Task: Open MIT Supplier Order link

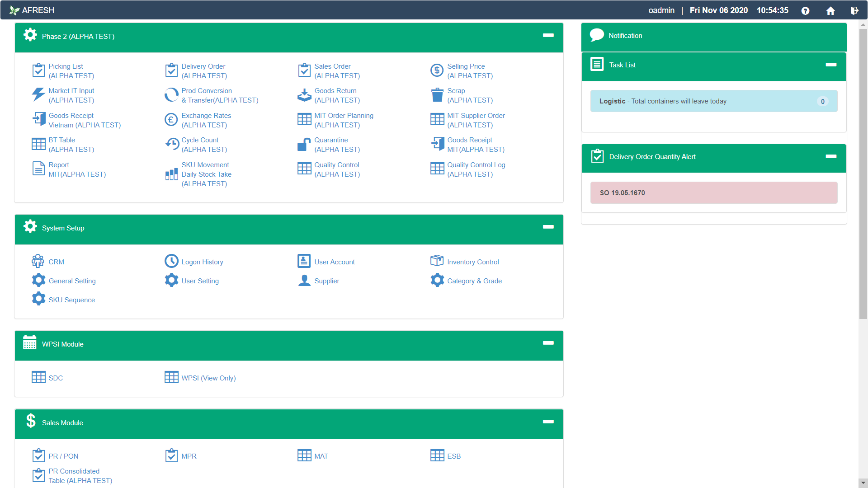Action: [x=476, y=120]
